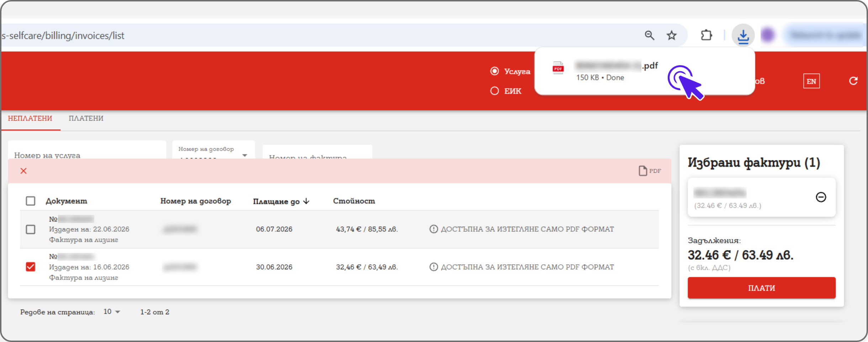
Task: Sort by the Стойност column header
Action: (x=354, y=201)
